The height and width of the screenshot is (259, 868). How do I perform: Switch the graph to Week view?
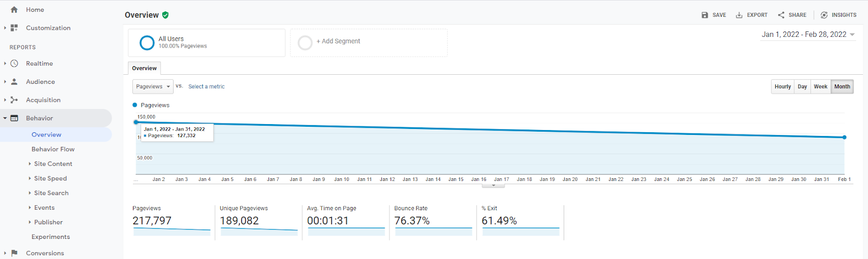(820, 87)
